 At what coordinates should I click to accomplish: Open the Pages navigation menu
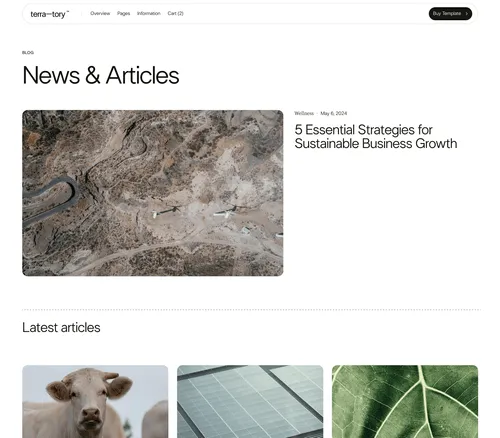coord(123,13)
